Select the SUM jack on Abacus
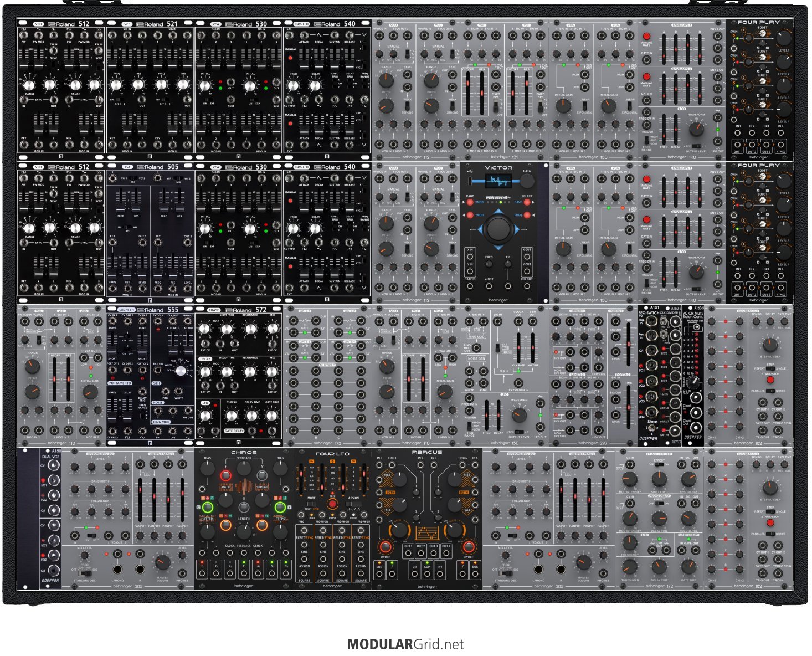812x656 pixels. click(427, 575)
